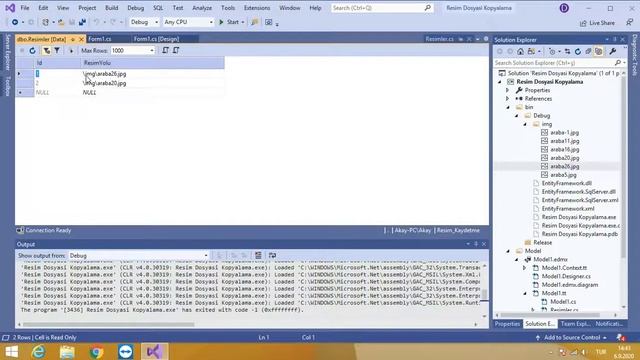Screen dimensions: 640x360
Task: Switch to the Form1.cs tab
Action: click(100, 39)
